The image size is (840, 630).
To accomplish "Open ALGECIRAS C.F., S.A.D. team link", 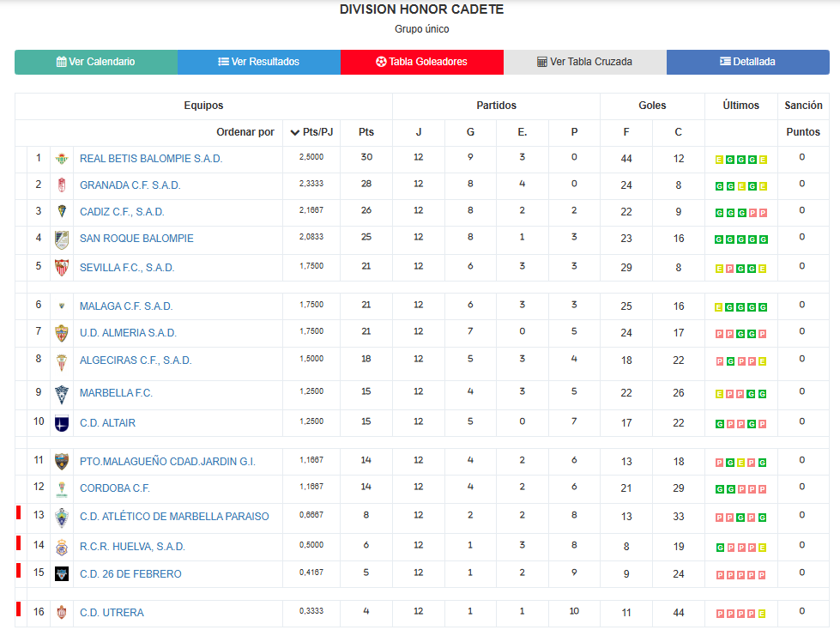I will pyautogui.click(x=136, y=360).
